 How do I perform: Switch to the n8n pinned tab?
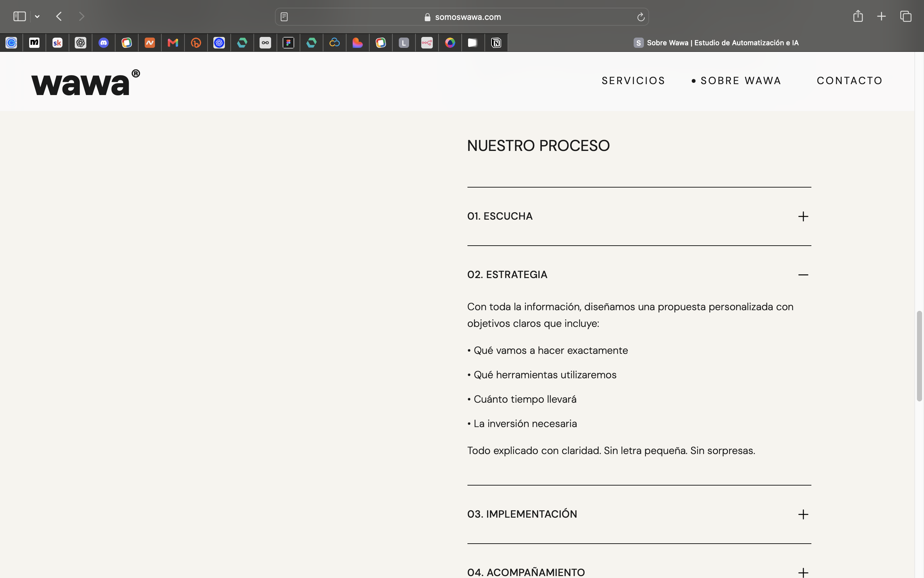427,43
